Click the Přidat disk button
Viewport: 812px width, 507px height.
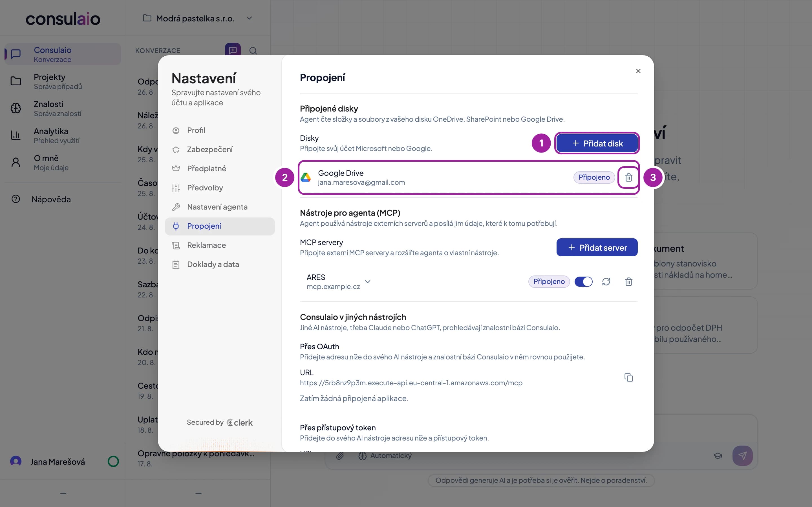(597, 143)
